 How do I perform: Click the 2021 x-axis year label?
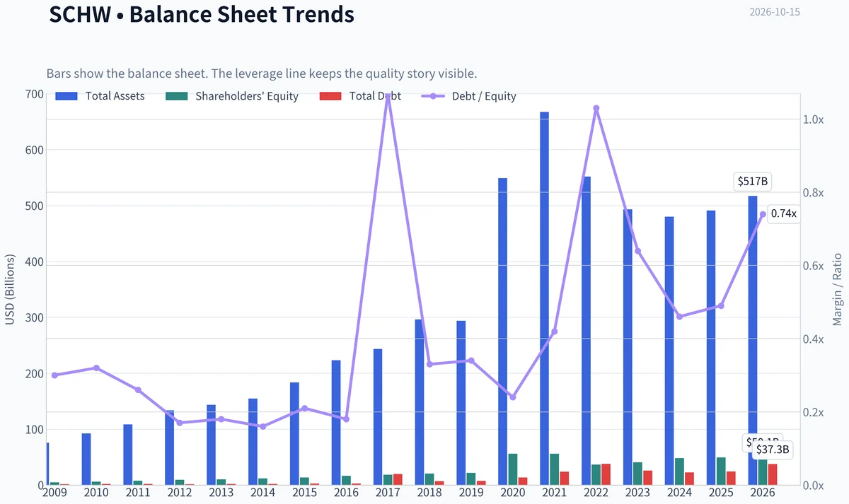click(x=555, y=492)
